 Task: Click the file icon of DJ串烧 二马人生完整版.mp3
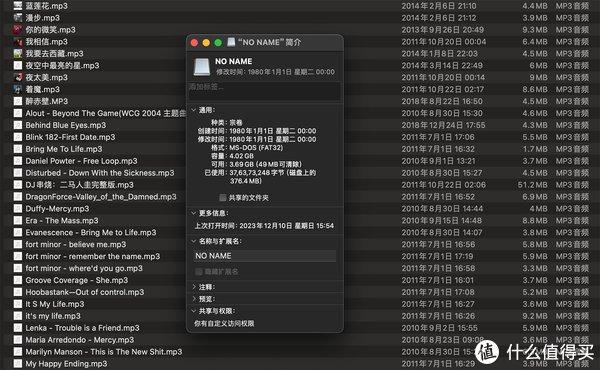[x=18, y=185]
